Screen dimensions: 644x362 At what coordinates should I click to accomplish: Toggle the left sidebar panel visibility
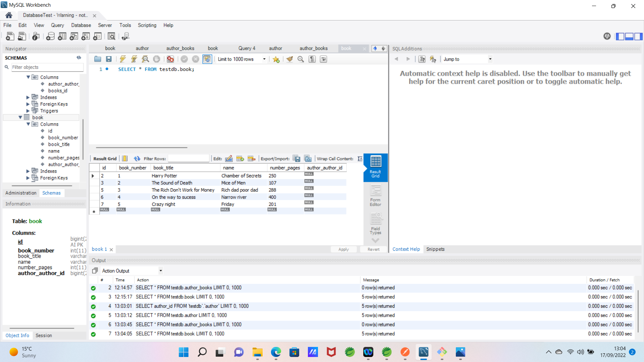[x=620, y=36]
